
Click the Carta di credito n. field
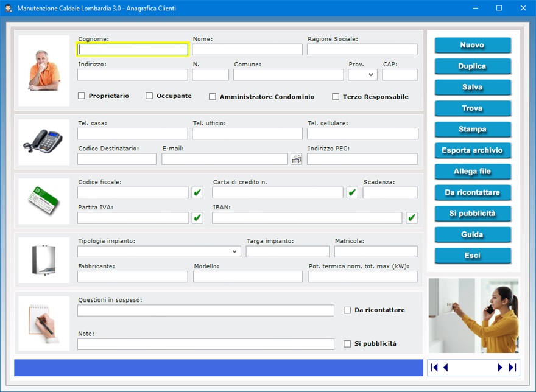(x=278, y=192)
